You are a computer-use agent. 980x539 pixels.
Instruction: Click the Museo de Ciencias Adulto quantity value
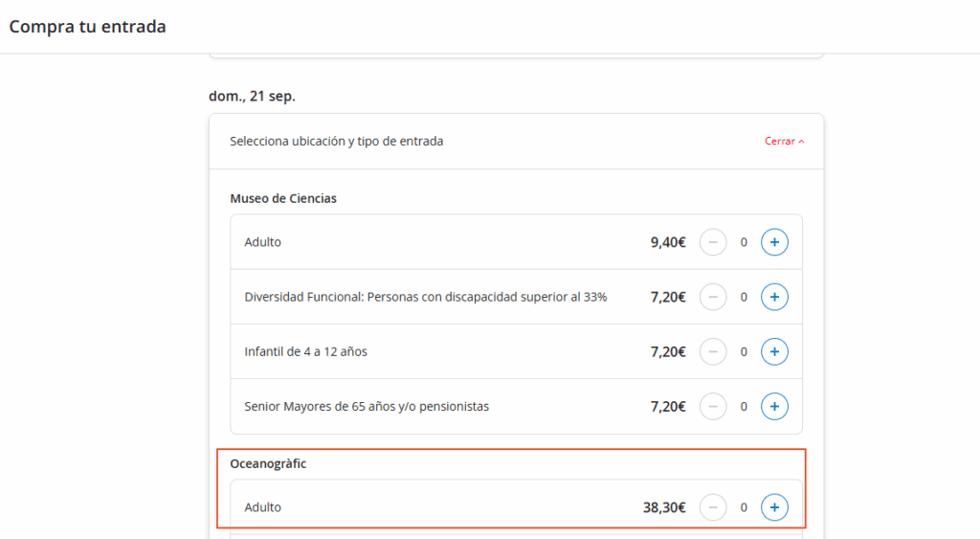click(x=744, y=242)
